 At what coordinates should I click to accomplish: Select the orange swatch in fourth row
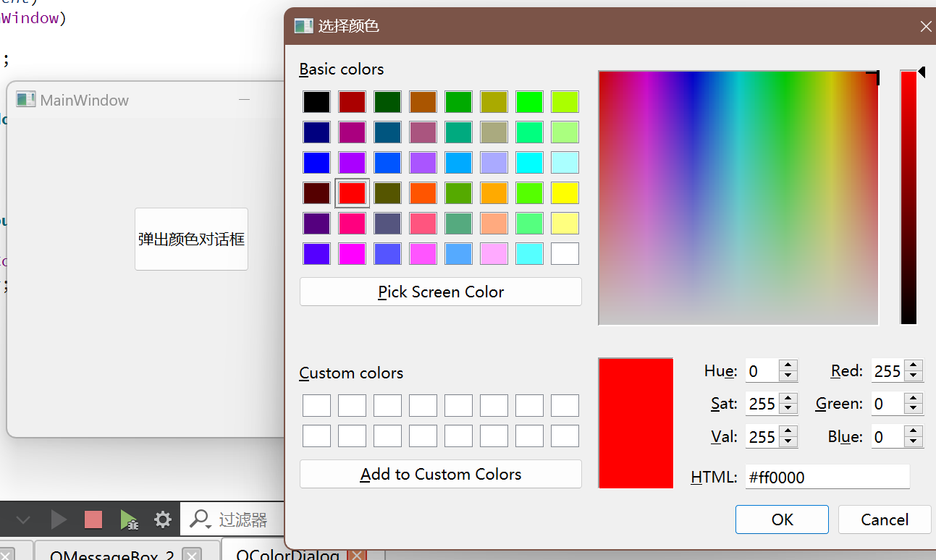(x=494, y=193)
